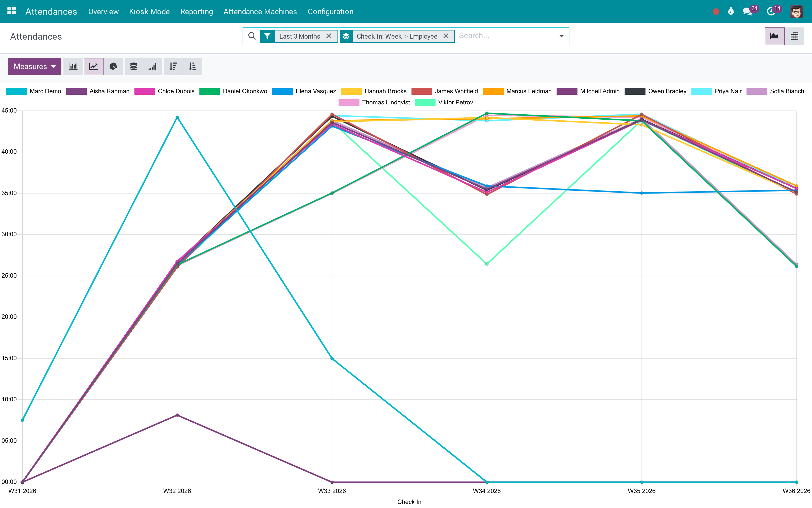Toggle Thomas Lindqvist legend entry

click(x=374, y=102)
